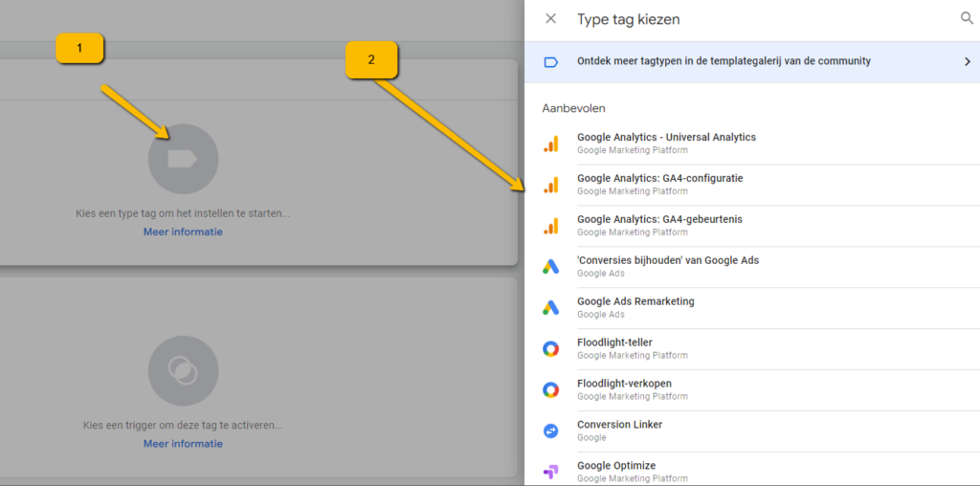
Task: Click the Conversion Linker blue icon
Action: [550, 431]
